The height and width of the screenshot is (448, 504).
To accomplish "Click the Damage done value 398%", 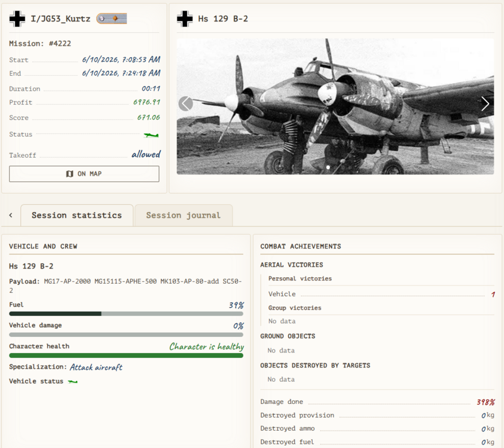I will (x=485, y=402).
